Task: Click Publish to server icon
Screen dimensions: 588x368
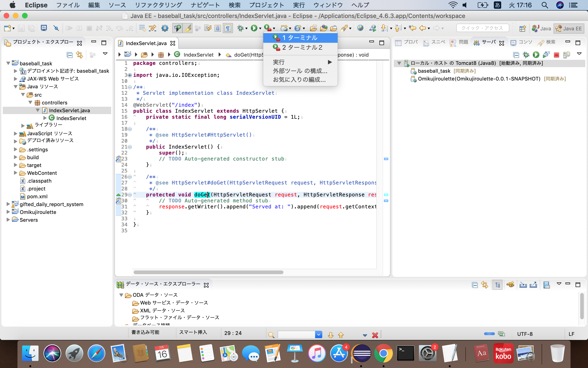Action: 566,55
